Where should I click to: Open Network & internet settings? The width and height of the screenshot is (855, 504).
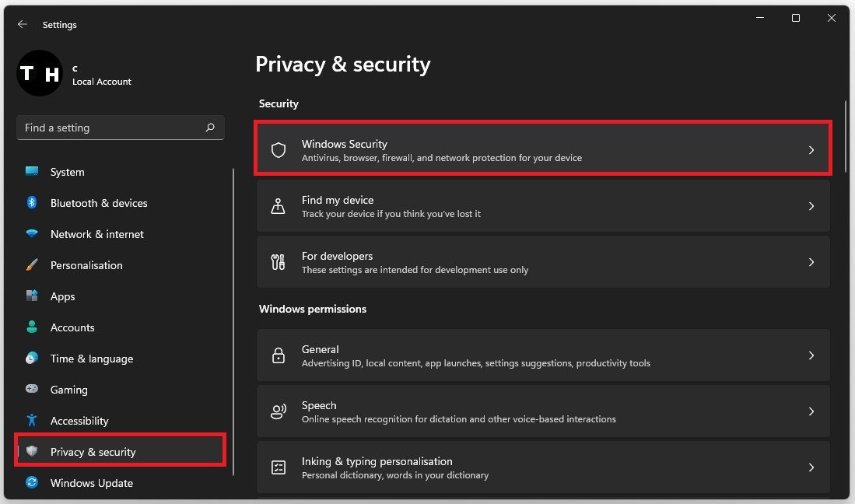point(96,234)
